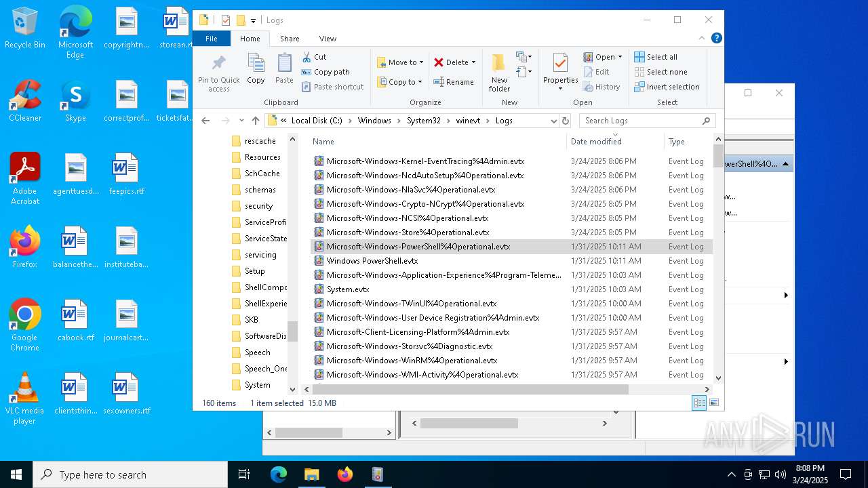Image resolution: width=868 pixels, height=488 pixels.
Task: Click System32 in the address path
Action: [424, 121]
